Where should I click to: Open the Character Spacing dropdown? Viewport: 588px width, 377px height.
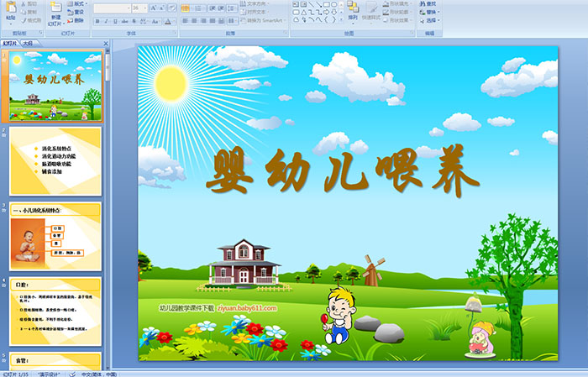[x=144, y=21]
